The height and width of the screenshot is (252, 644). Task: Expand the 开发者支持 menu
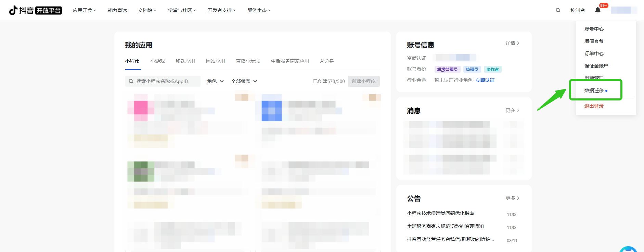pos(221,10)
